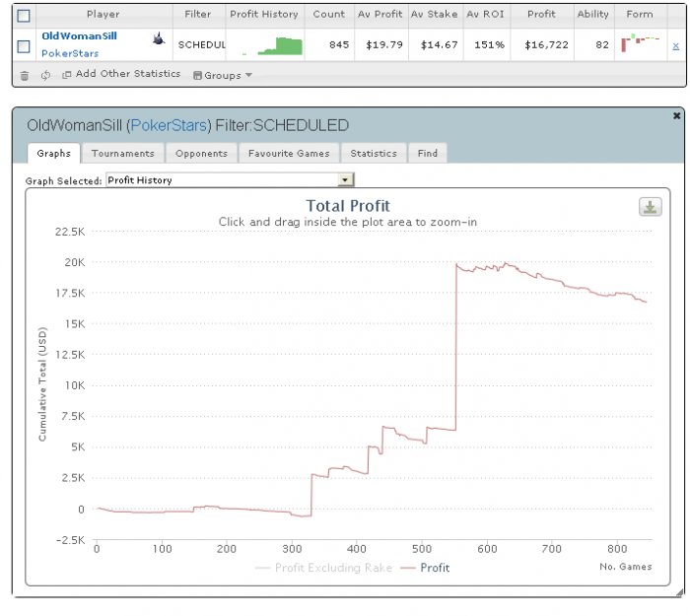690x616 pixels.
Task: Sort by the Av Profit column header
Action: click(379, 15)
